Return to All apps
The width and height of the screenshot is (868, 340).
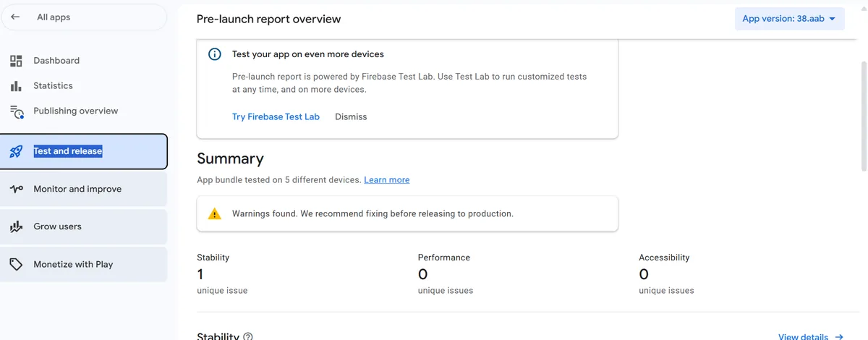click(x=84, y=17)
